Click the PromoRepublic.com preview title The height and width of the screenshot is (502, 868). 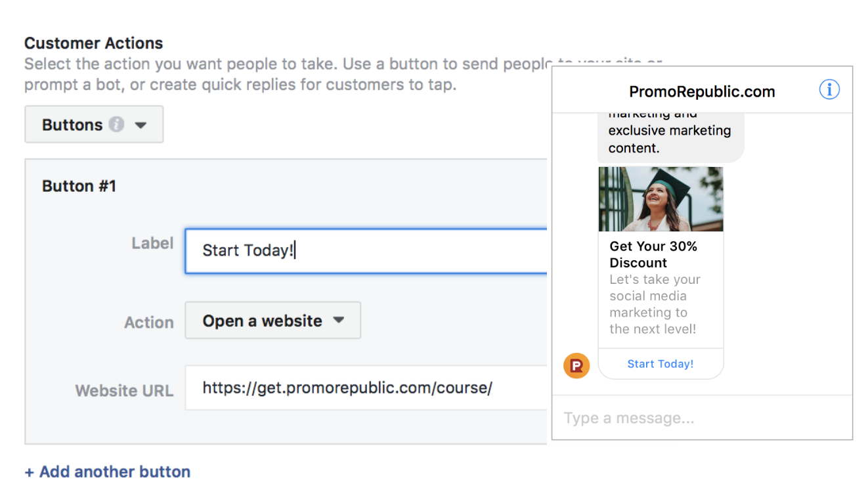pos(702,91)
